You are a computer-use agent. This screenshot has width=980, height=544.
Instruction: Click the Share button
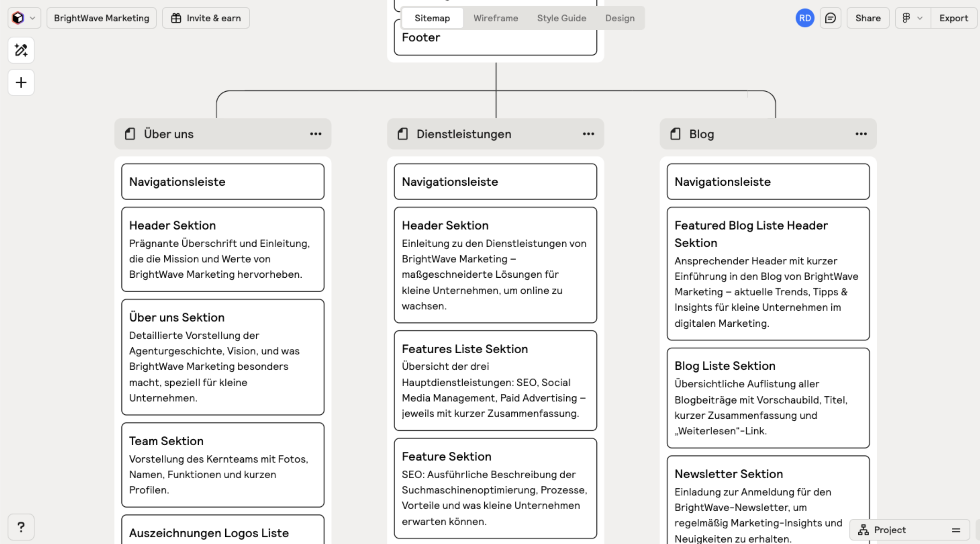(868, 18)
